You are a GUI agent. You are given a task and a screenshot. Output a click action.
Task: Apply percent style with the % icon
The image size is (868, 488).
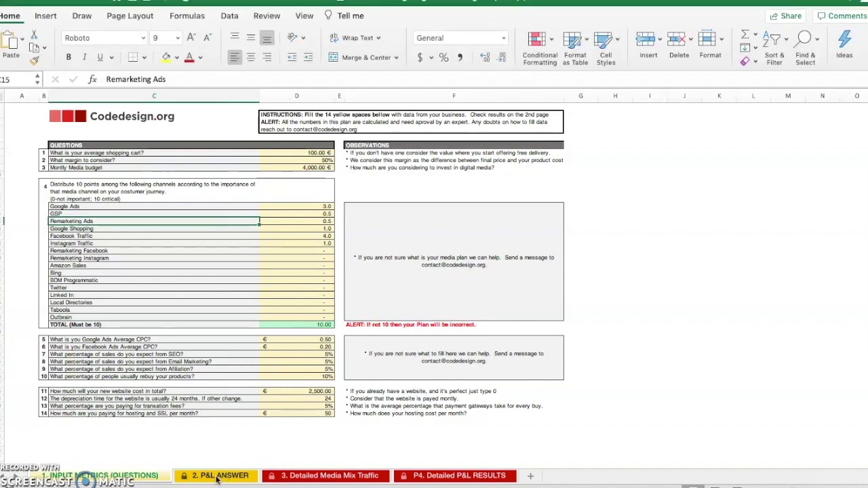tap(443, 58)
